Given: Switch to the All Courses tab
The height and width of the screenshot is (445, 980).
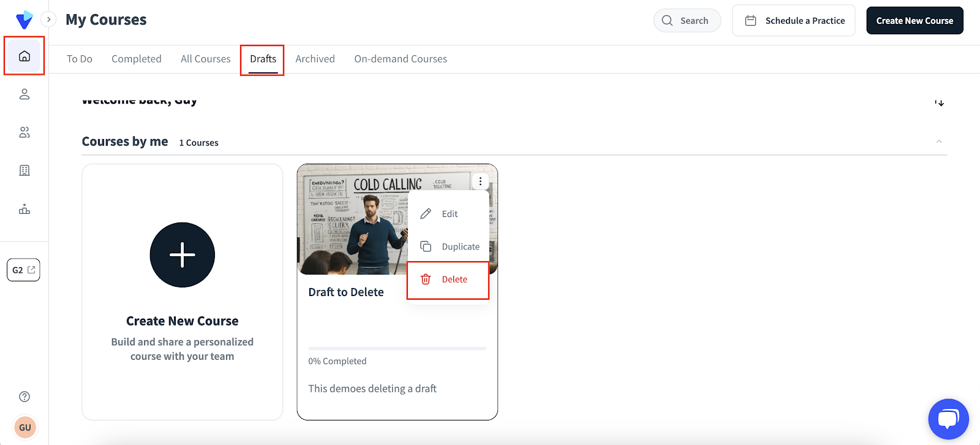Looking at the screenshot, I should 206,59.
